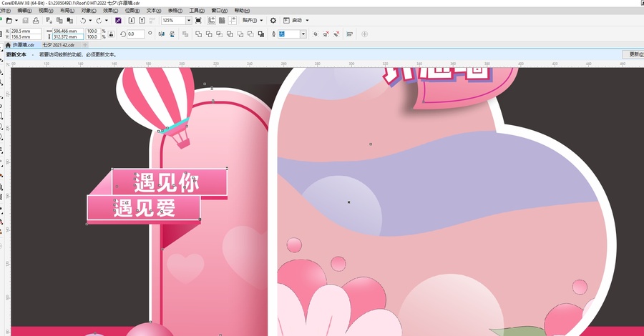Open the 效果 menu
This screenshot has height=336, width=644.
coord(110,11)
